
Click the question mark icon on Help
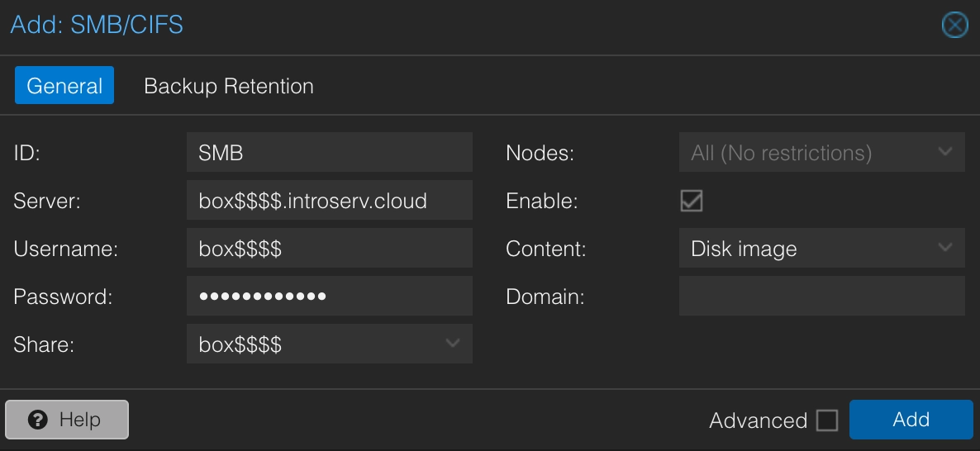point(37,420)
